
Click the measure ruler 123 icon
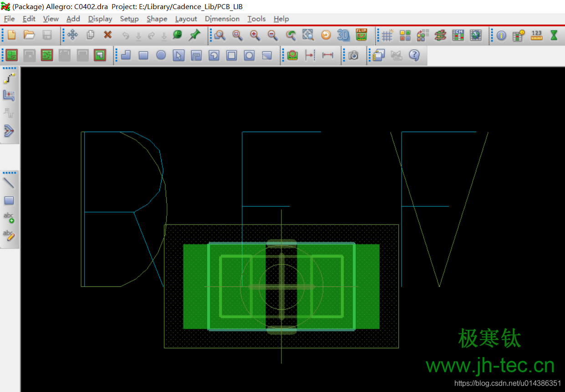coord(536,35)
